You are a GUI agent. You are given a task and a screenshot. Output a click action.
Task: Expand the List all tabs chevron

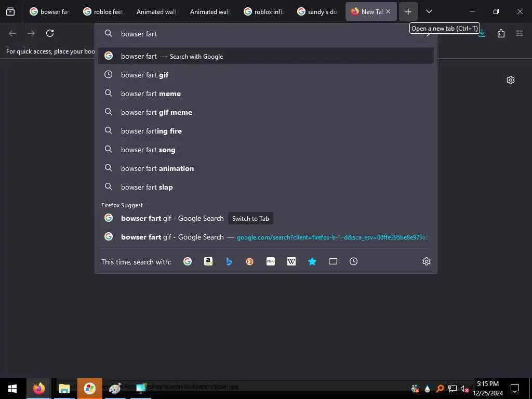click(x=429, y=11)
